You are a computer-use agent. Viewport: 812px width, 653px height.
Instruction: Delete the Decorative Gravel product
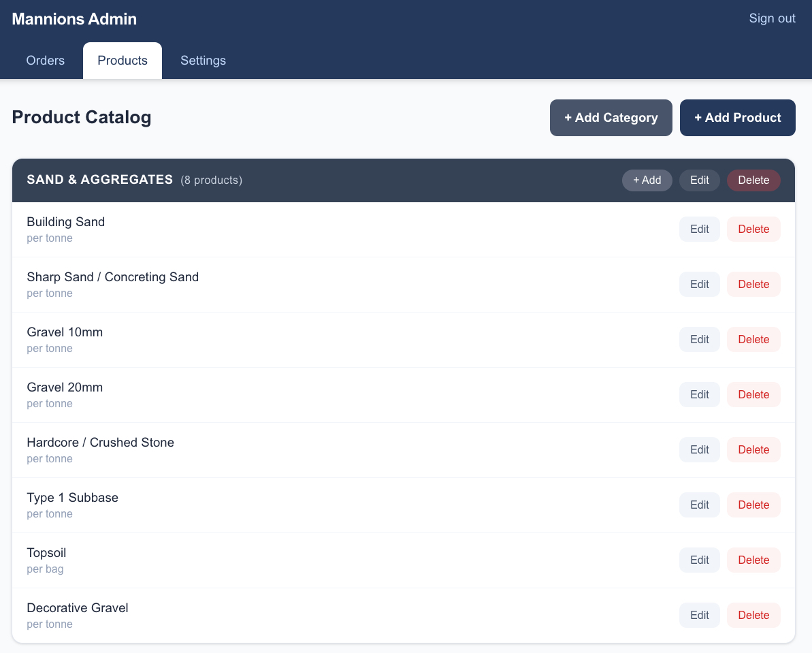click(753, 615)
